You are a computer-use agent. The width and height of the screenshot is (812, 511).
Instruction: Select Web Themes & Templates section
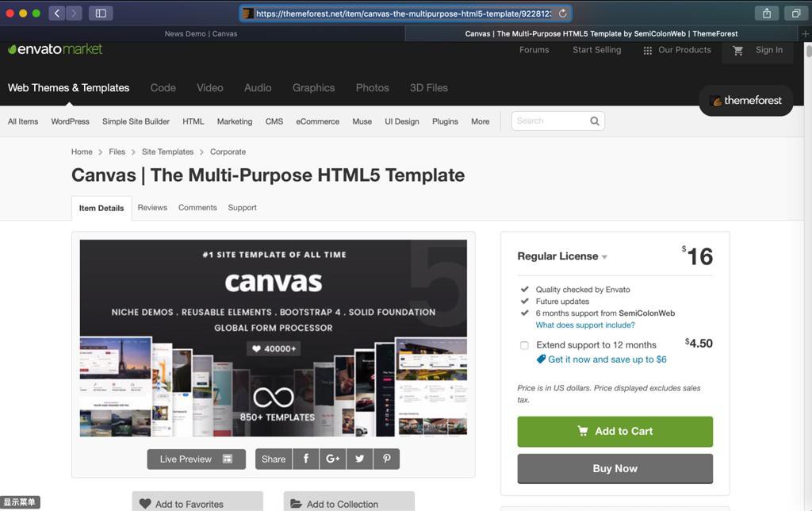tap(68, 87)
